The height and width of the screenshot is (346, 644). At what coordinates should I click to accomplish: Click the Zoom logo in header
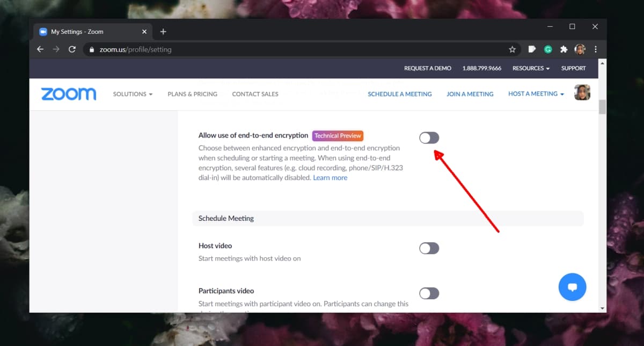[x=69, y=94]
